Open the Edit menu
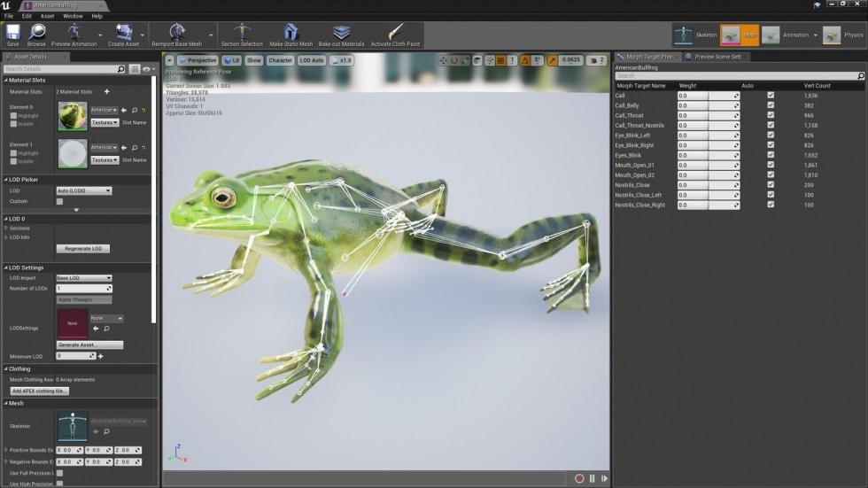The width and height of the screenshot is (868, 488). click(x=27, y=16)
